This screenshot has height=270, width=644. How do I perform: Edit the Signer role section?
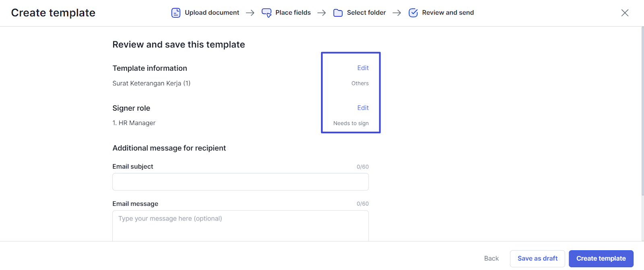[x=363, y=108]
